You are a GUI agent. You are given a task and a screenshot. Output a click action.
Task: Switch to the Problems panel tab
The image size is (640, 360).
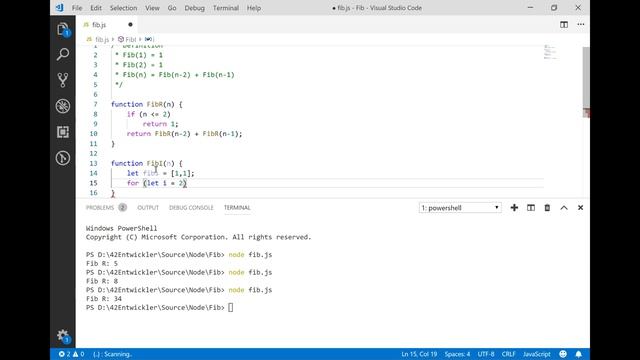tap(106, 208)
